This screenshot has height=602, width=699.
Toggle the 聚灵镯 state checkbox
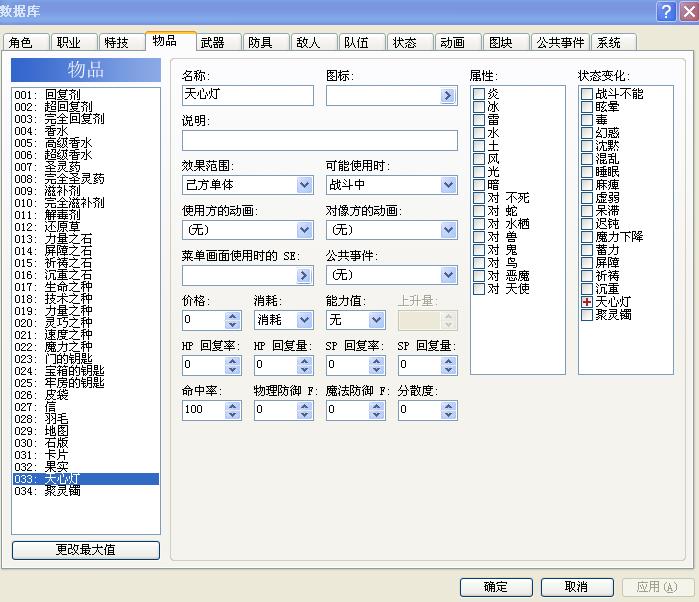pyautogui.click(x=587, y=315)
